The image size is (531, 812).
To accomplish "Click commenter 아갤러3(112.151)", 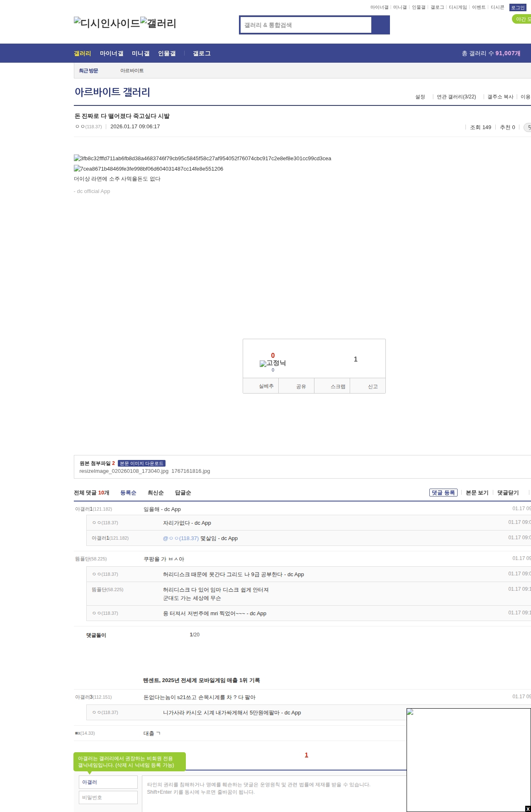I will [x=93, y=697].
